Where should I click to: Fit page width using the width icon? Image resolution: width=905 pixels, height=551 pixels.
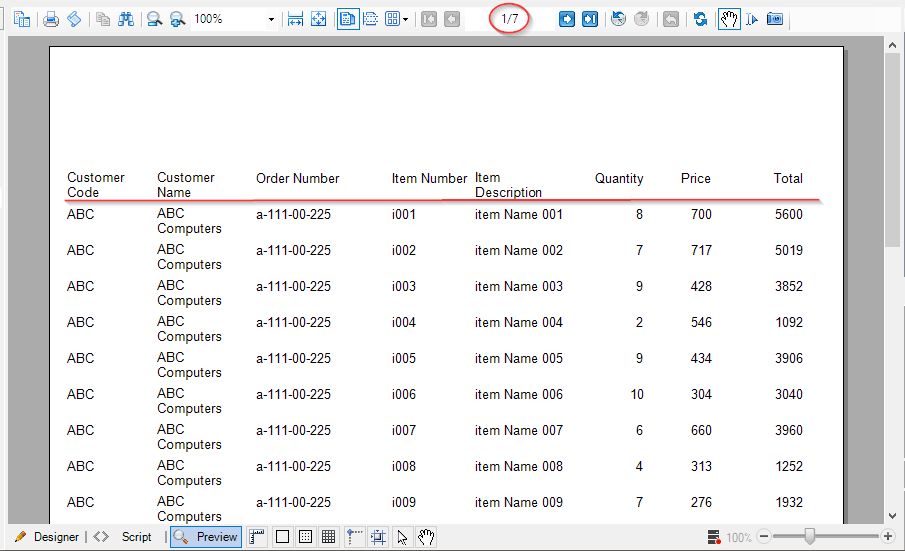pos(296,20)
